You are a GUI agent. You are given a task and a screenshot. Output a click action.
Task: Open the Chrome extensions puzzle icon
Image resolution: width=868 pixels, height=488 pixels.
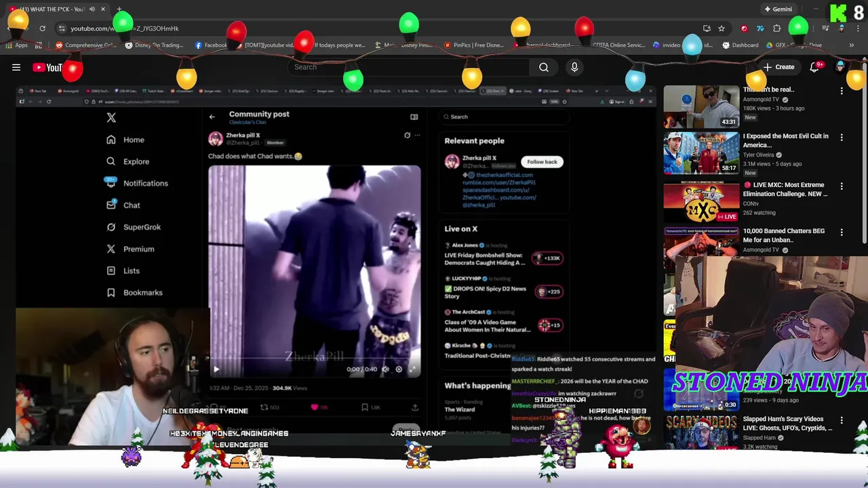coord(777,28)
